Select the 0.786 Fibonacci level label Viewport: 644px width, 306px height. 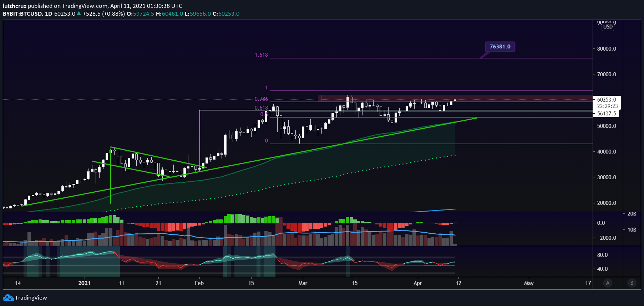point(261,99)
